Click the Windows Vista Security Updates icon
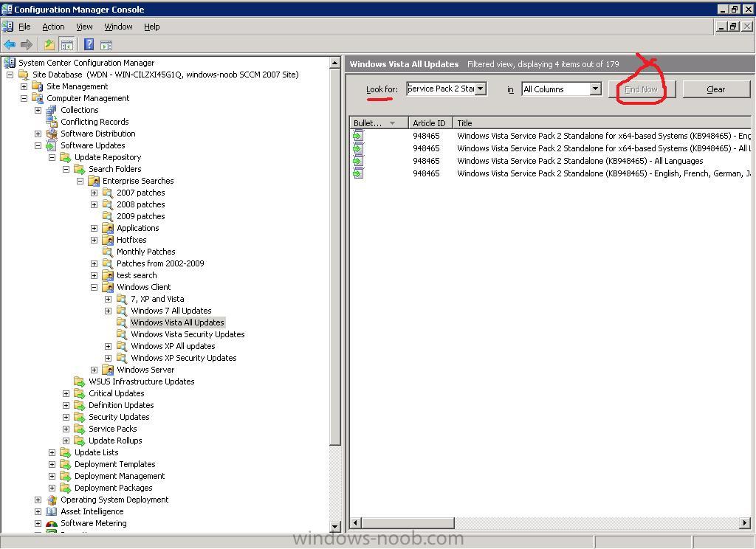 click(122, 334)
